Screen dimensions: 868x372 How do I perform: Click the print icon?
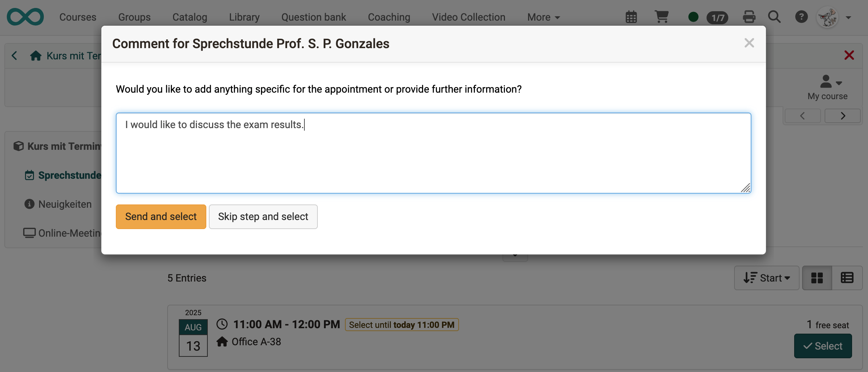click(749, 17)
